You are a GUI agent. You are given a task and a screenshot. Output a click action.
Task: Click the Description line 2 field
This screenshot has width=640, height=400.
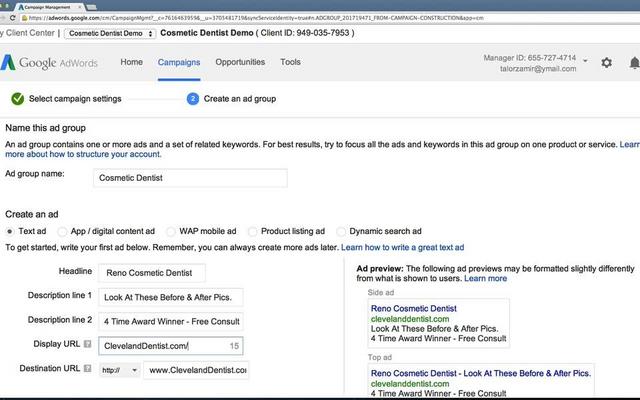171,322
